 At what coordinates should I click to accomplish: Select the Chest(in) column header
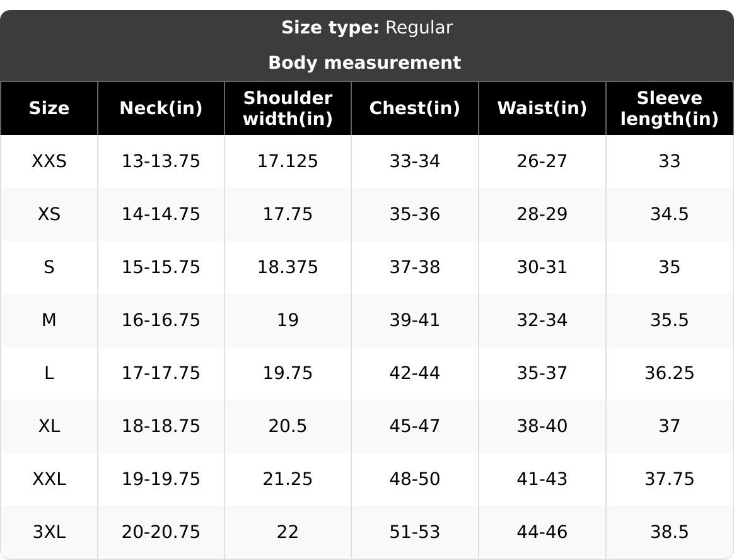click(415, 108)
